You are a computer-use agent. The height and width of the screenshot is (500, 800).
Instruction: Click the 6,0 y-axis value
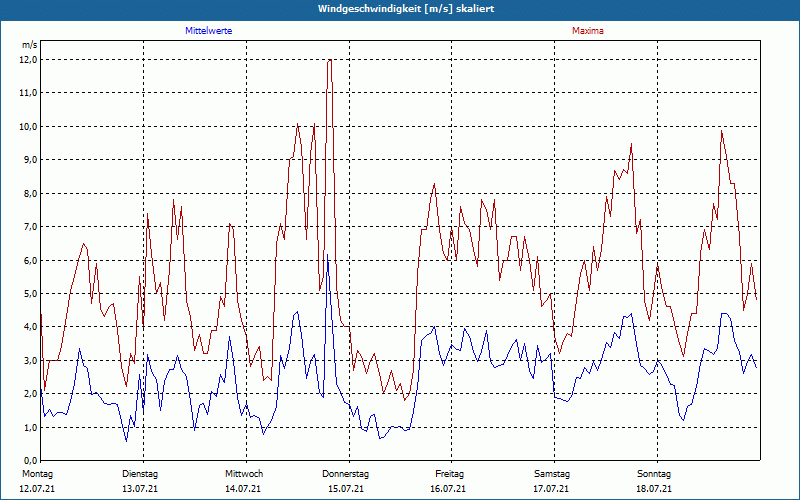31,260
